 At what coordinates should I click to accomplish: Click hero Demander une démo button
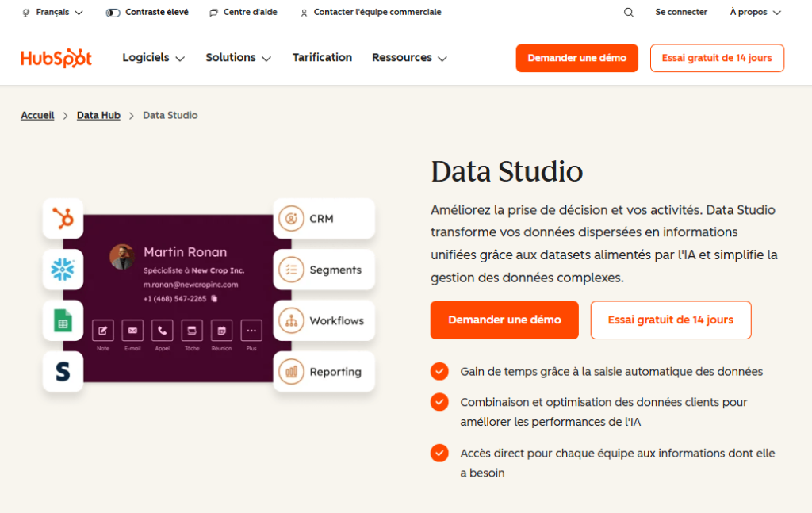(504, 320)
